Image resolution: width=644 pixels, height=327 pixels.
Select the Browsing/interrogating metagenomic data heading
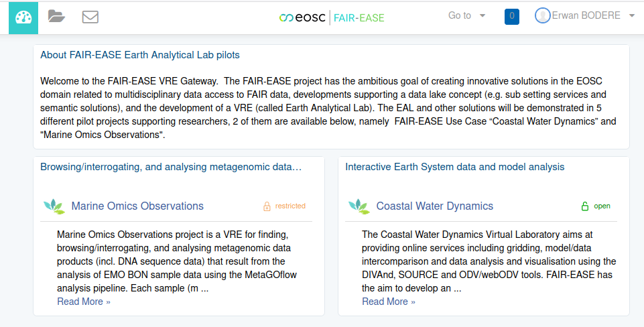coord(171,167)
